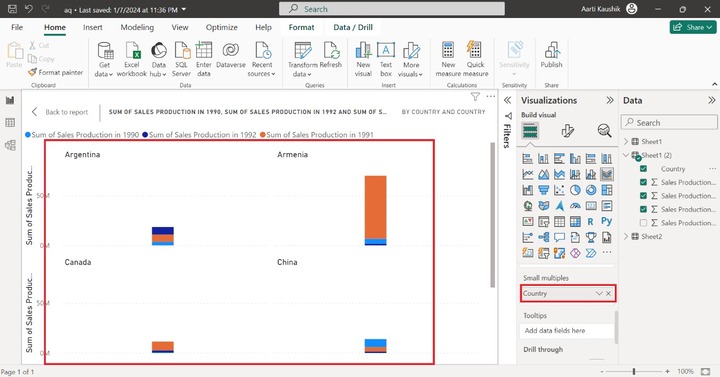Viewport: 720px width, 377px height.
Task: Click Back to report
Action: pyautogui.click(x=60, y=112)
